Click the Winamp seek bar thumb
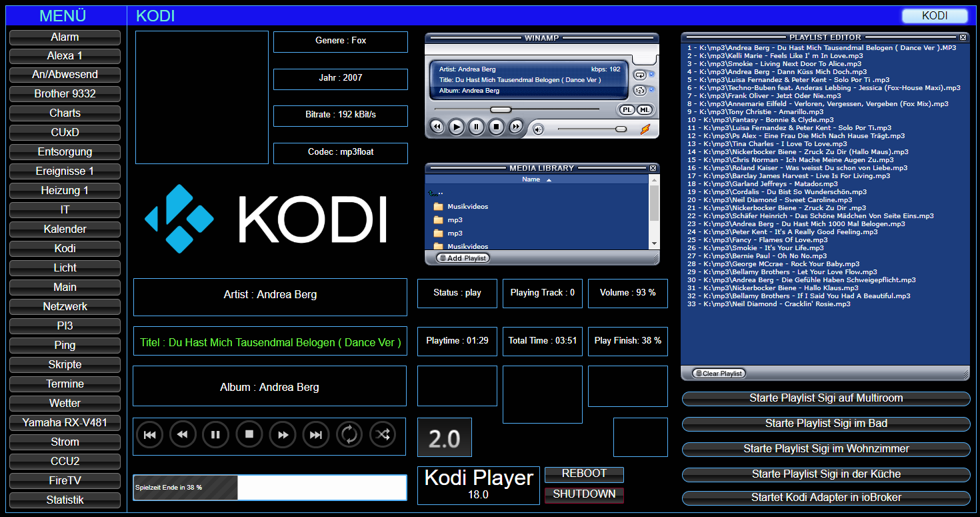This screenshot has height=517, width=980. point(500,109)
